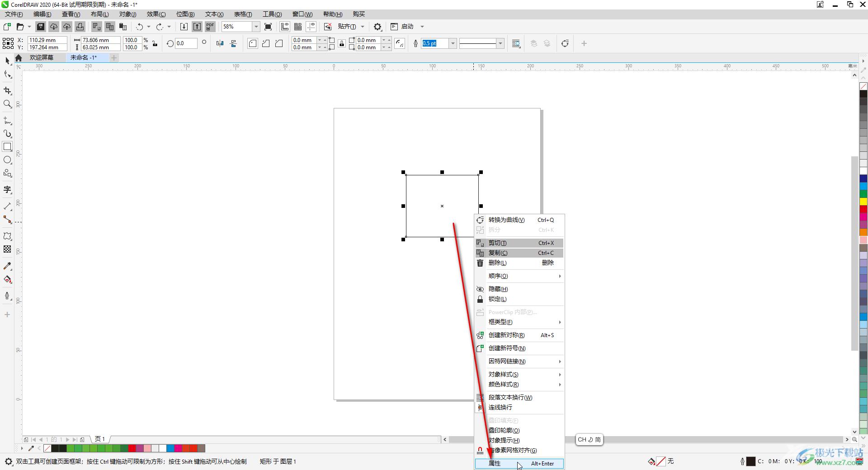Toggle Edit corners together lock
This screenshot has width=868, height=470.
(342, 43)
